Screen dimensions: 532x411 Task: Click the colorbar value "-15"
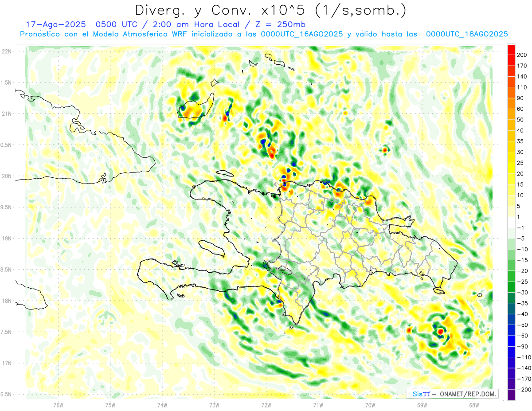point(522,260)
